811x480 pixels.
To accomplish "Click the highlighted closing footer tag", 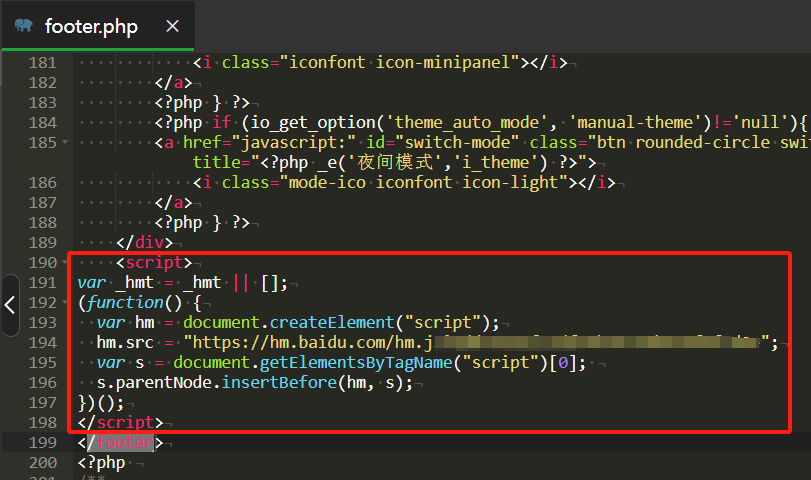I will click(x=119, y=442).
